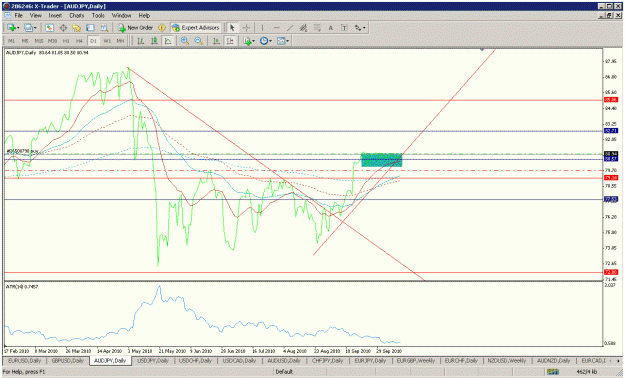This screenshot has width=625, height=378.
Task: Open the Tools menu
Action: pos(98,16)
